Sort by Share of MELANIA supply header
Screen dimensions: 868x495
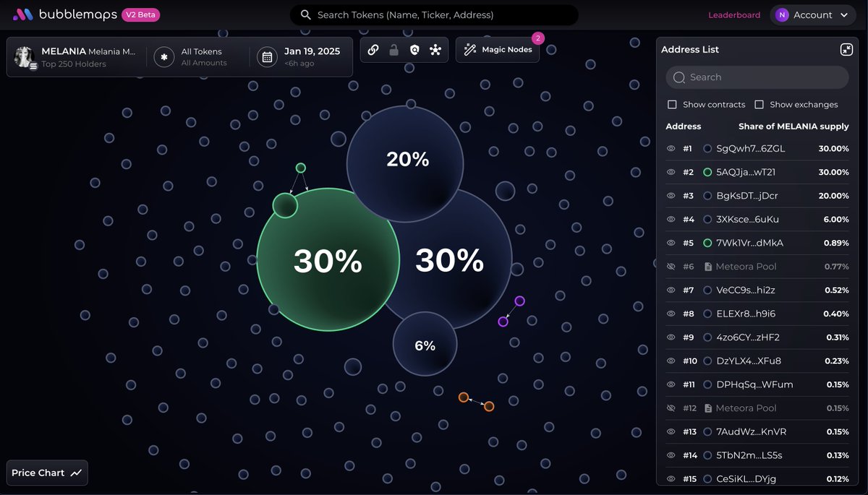click(793, 126)
